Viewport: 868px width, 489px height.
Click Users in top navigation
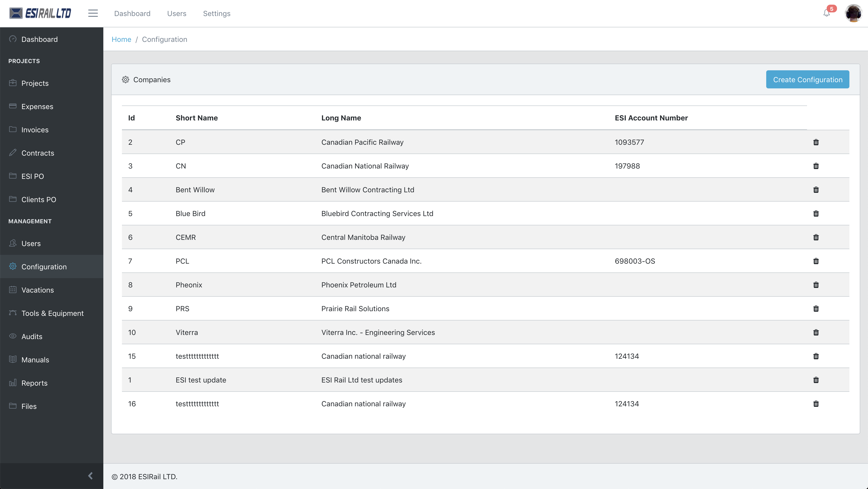point(176,13)
